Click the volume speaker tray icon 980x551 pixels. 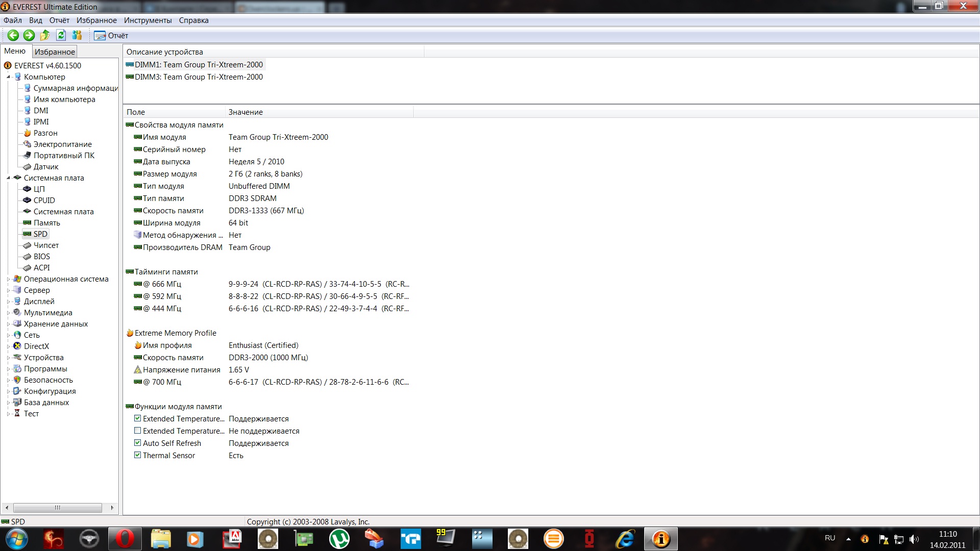914,539
